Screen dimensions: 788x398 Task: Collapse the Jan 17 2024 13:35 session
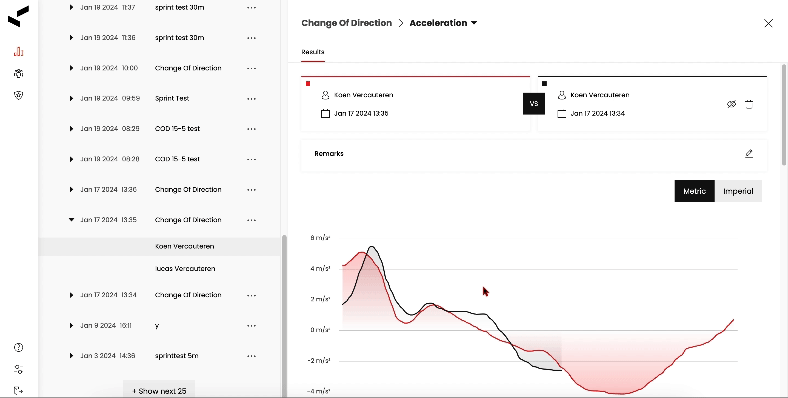pos(71,220)
